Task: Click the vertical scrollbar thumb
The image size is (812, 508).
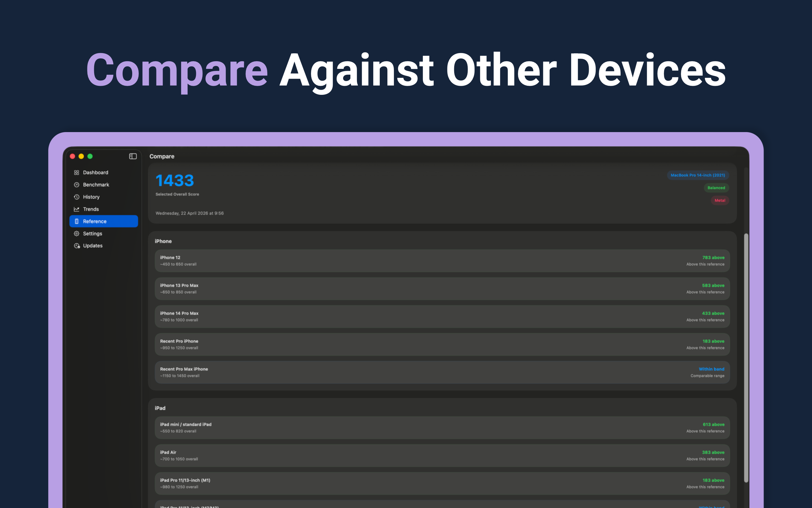Action: (x=746, y=358)
